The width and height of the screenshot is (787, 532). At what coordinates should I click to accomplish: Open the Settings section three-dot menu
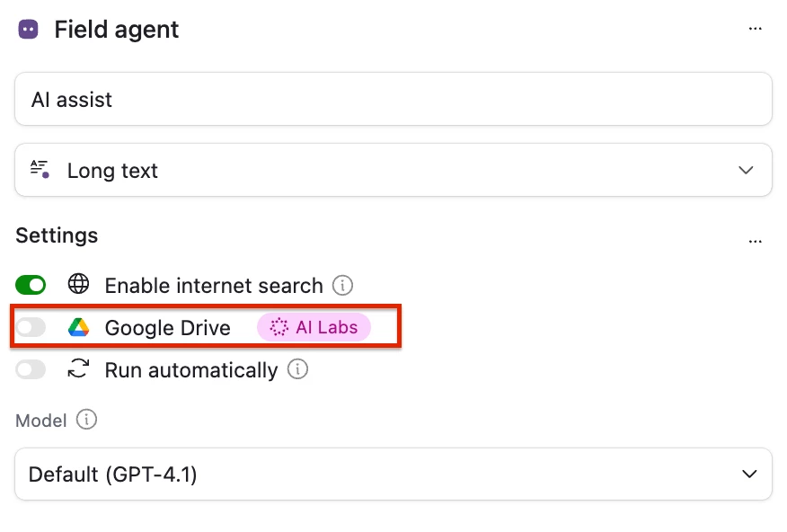(x=756, y=241)
